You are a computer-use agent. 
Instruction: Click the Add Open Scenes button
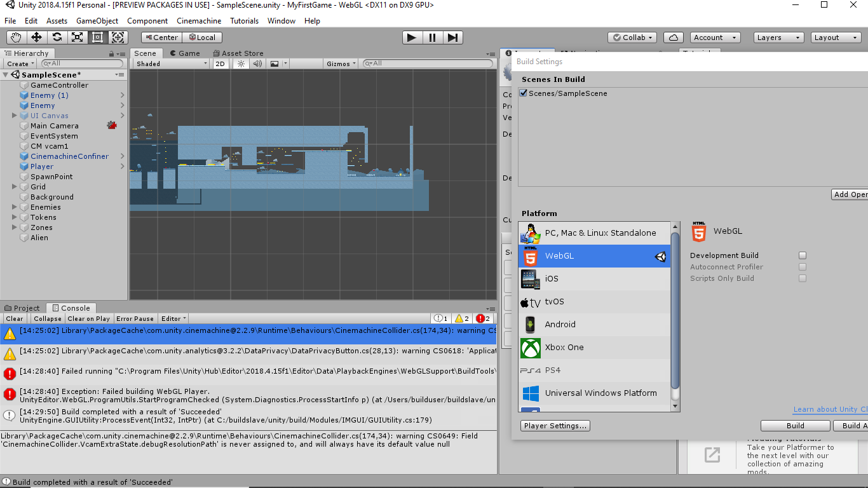point(850,194)
